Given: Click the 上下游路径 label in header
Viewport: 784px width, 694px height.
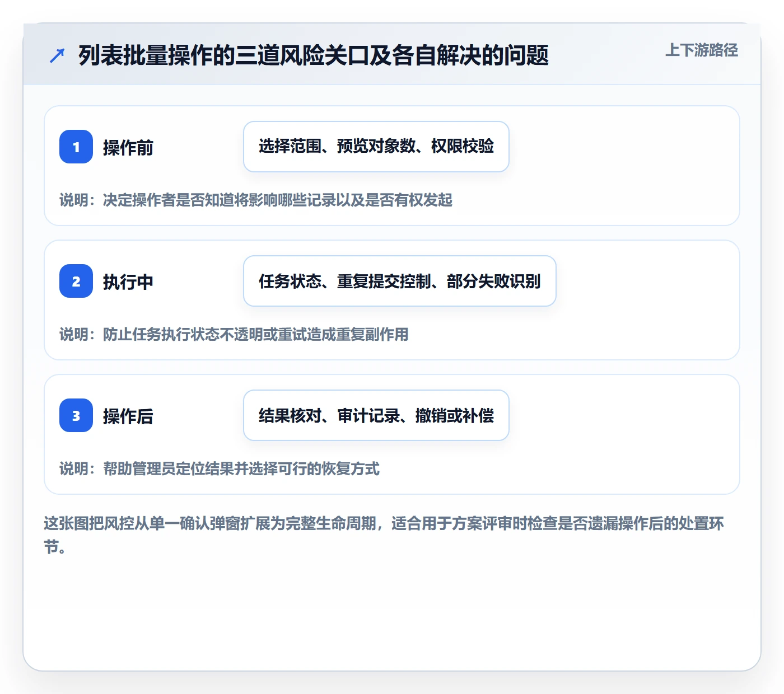Looking at the screenshot, I should pyautogui.click(x=701, y=50).
